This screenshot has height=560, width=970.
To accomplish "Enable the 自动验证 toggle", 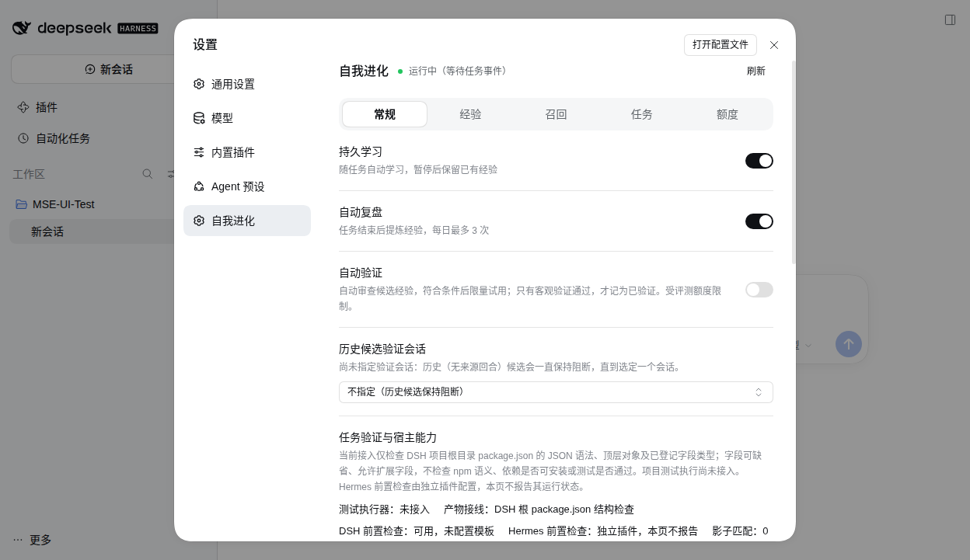I will (759, 290).
